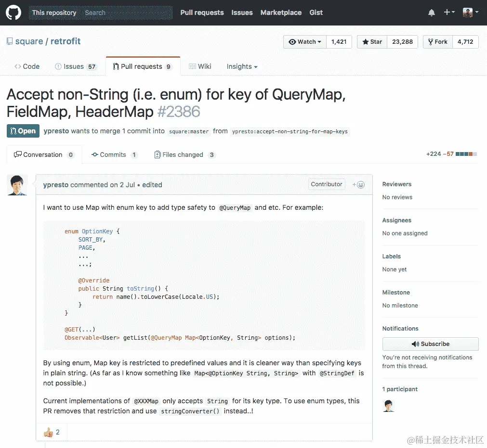Viewport: 487px width, 448px height.
Task: Click the Subscribe notifications button
Action: [x=430, y=344]
